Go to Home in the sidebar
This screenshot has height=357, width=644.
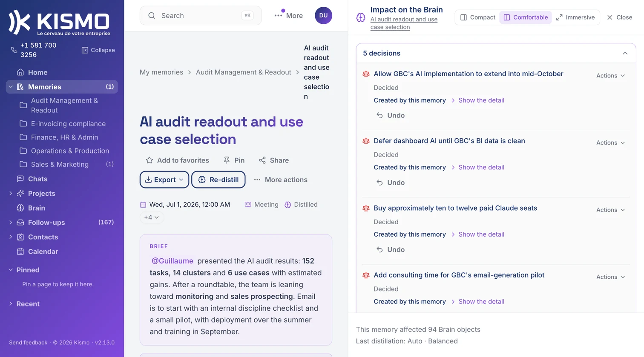37,72
